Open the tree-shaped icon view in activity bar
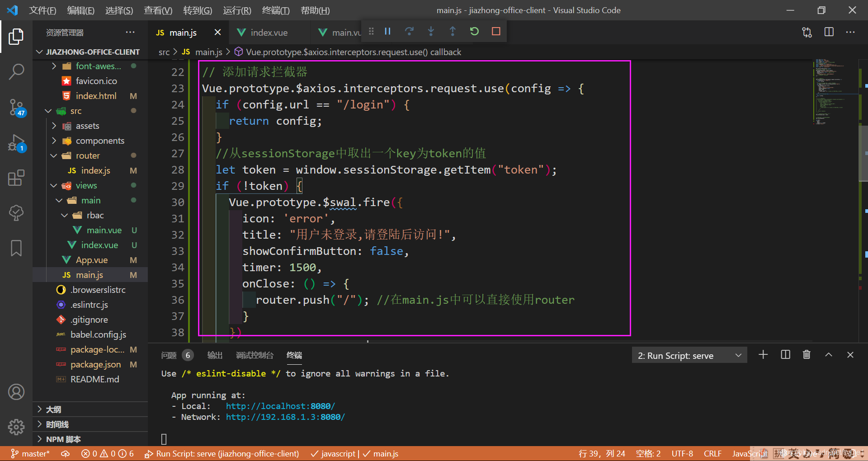 point(16,213)
